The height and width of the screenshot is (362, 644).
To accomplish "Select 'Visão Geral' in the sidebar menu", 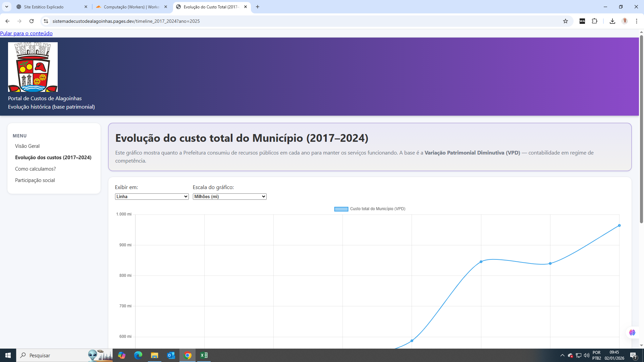I will point(27,146).
